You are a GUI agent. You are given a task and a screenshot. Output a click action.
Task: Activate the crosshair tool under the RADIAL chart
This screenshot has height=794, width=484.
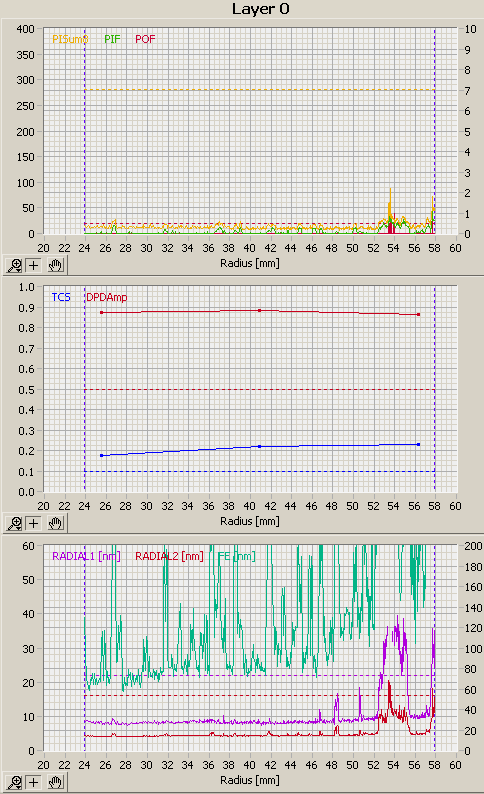34,782
